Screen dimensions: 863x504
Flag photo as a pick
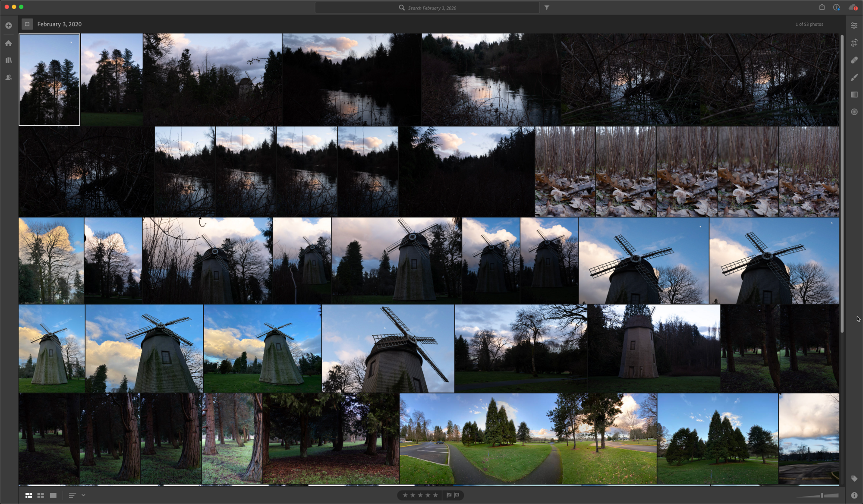(449, 495)
